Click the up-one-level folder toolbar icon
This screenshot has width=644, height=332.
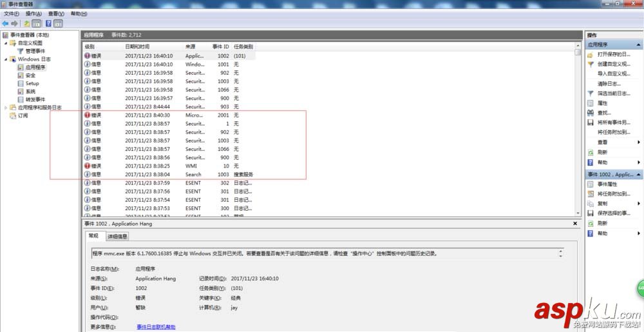click(x=26, y=24)
